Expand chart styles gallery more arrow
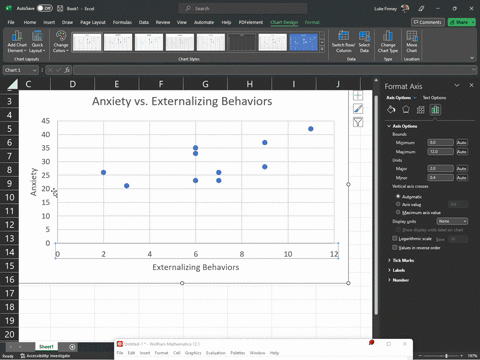480x360 pixels. 322,50
